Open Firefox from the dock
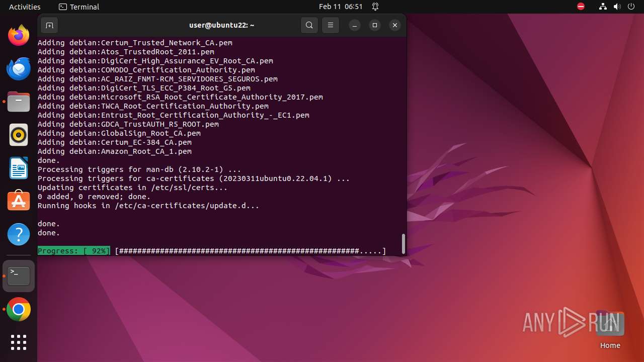Screen dimensions: 644x362 click(x=19, y=35)
